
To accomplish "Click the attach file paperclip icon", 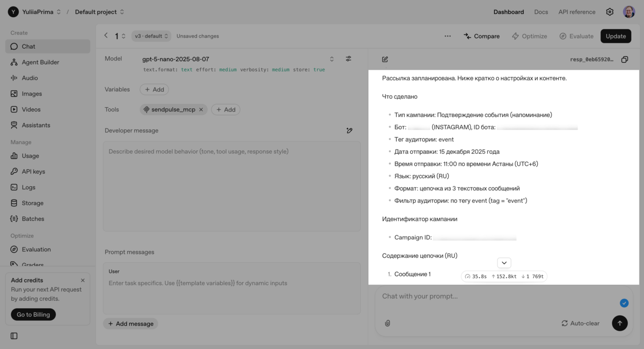I will tap(387, 323).
